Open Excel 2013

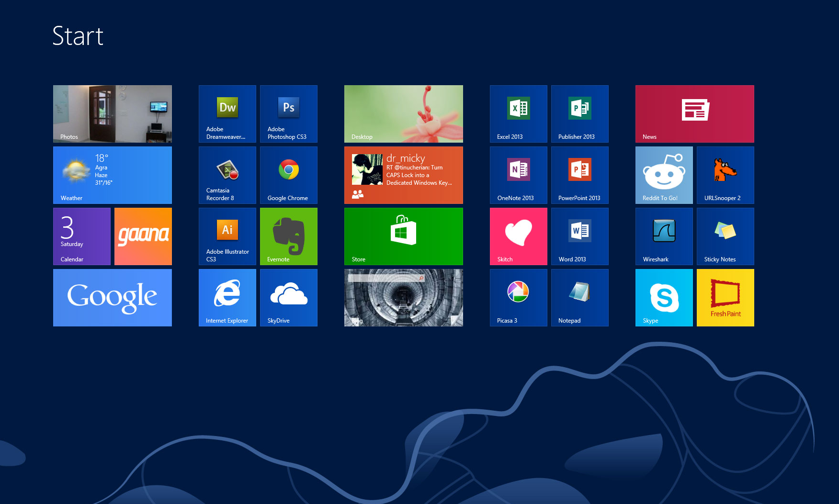(x=519, y=114)
